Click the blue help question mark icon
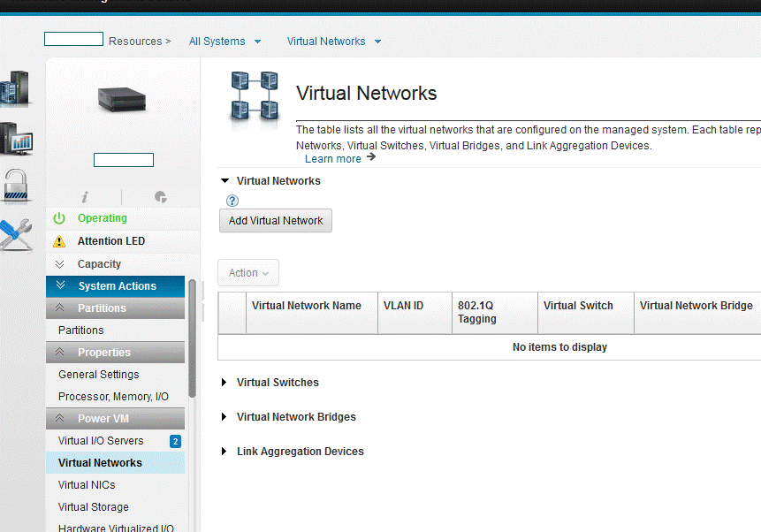761x532 pixels. 232,201
